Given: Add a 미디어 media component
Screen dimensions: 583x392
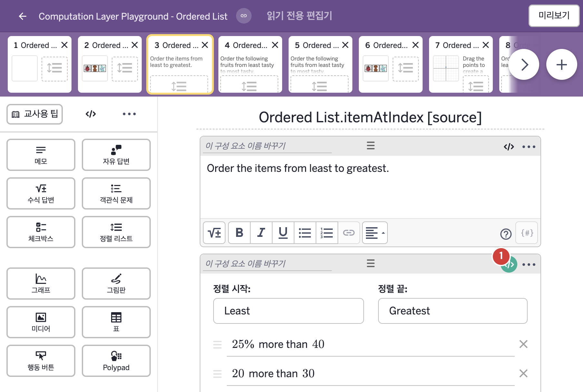Looking at the screenshot, I should (x=41, y=322).
